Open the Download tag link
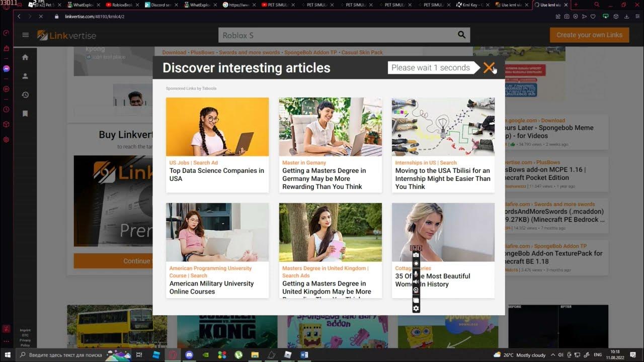Screen dimensions: 644x362 click(174, 52)
